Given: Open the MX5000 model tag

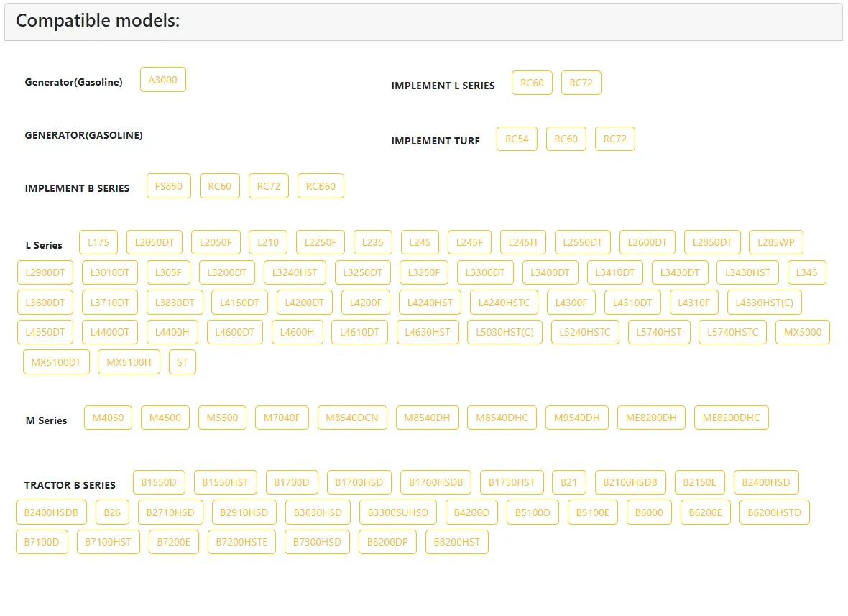Looking at the screenshot, I should pos(803,332).
